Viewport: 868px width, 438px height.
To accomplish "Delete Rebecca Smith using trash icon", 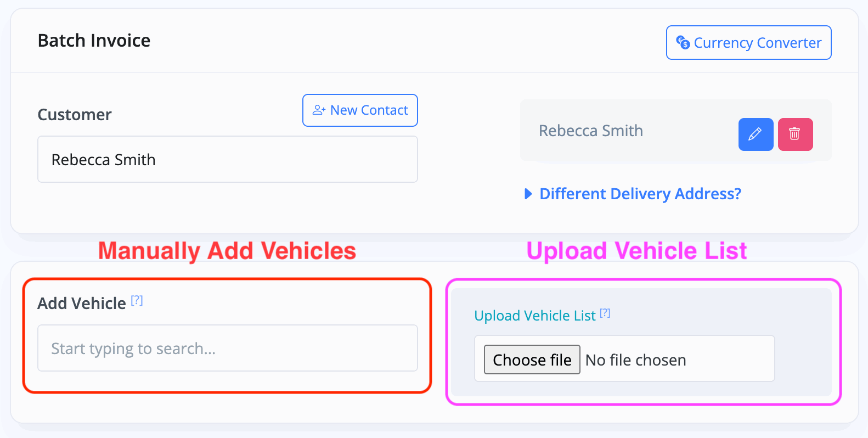I will point(795,134).
